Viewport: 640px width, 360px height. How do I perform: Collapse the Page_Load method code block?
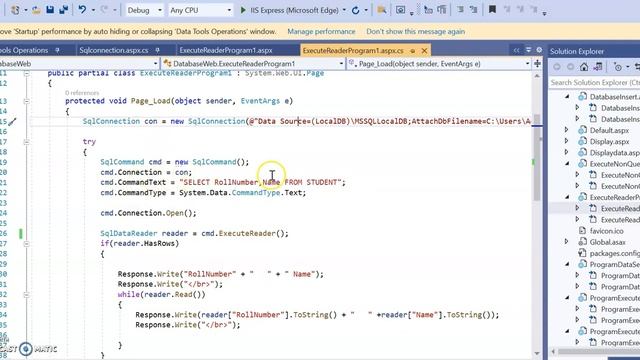(27, 101)
